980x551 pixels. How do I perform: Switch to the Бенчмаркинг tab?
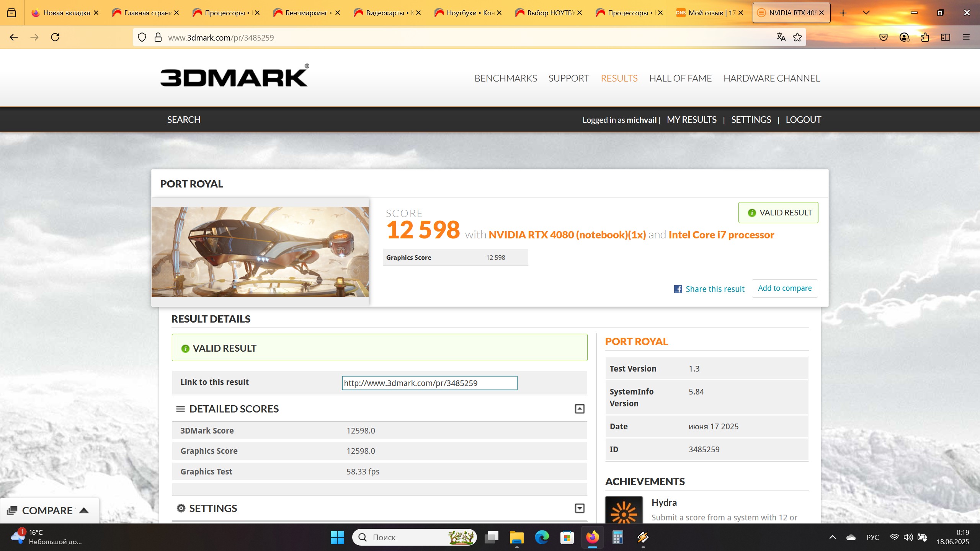coord(306,13)
